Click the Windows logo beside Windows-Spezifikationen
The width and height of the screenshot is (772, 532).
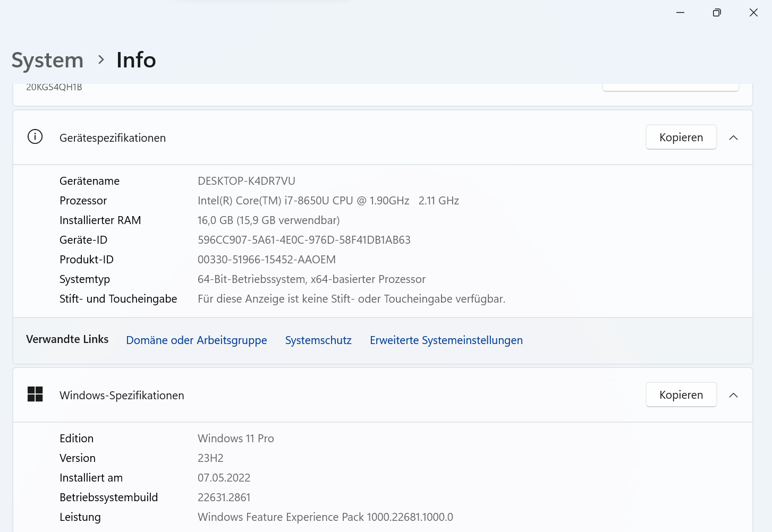(x=35, y=394)
